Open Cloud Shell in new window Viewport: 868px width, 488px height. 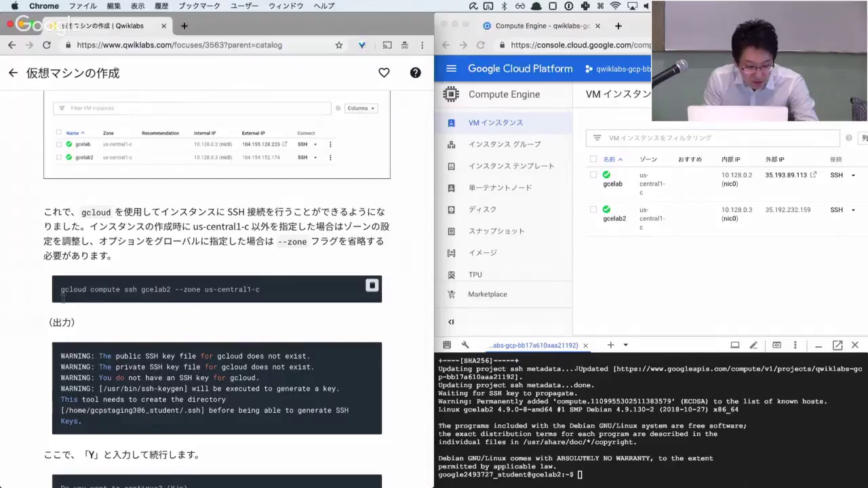coord(837,345)
